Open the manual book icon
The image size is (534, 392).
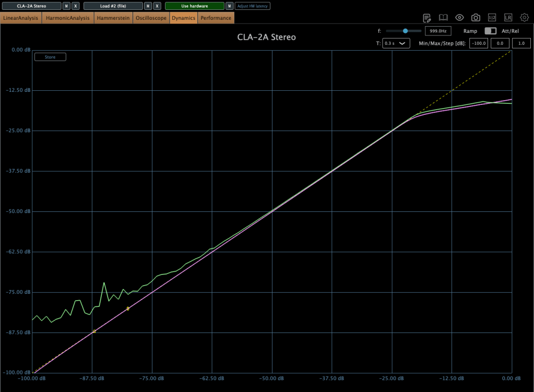pos(443,18)
